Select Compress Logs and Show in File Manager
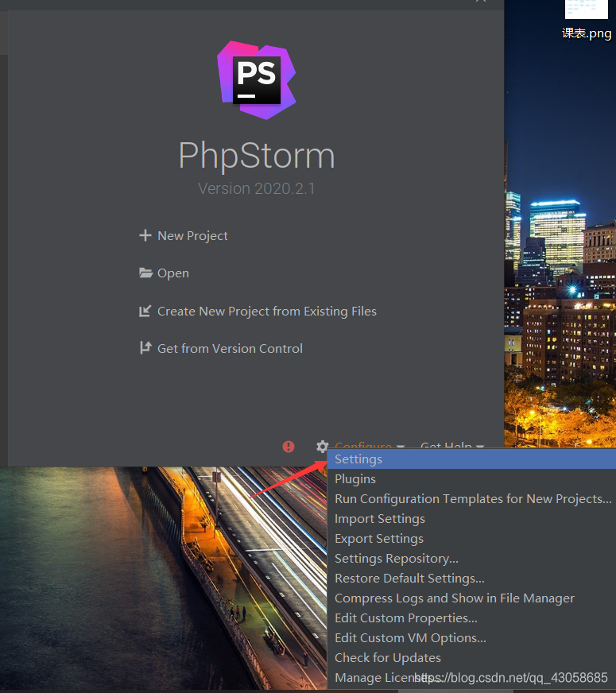This screenshot has width=616, height=693. click(471, 598)
